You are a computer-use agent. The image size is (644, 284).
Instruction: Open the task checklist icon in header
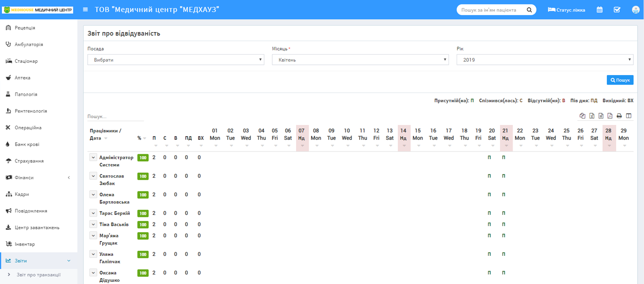(617, 9)
